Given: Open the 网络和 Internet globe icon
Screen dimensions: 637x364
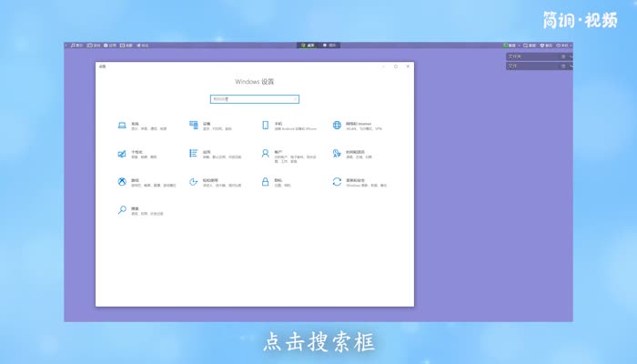Looking at the screenshot, I should (337, 125).
